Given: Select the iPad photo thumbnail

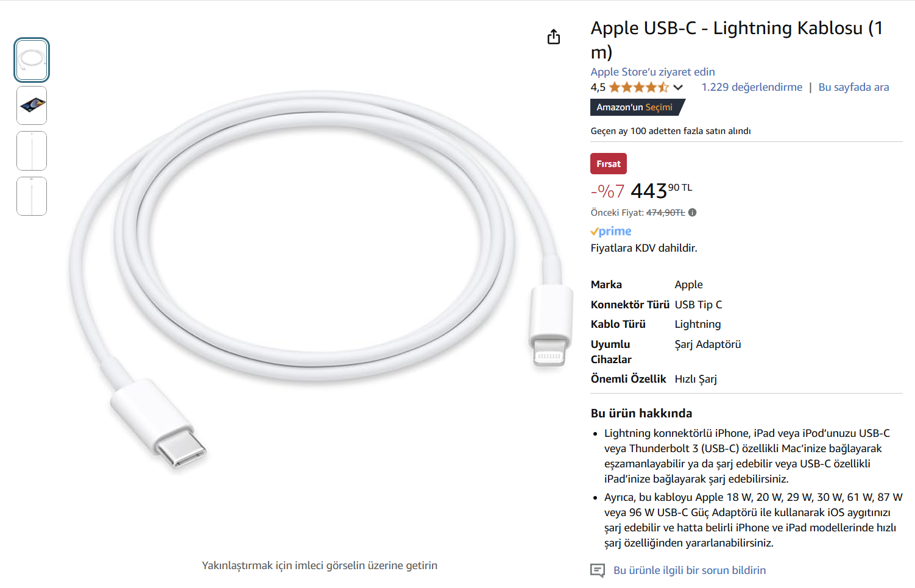Looking at the screenshot, I should pos(32,105).
